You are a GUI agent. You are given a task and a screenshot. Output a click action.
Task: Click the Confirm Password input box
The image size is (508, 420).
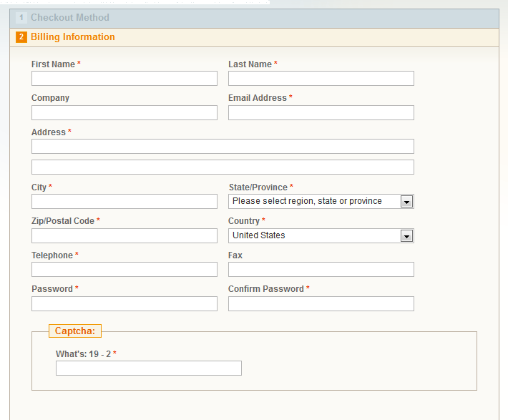click(321, 303)
